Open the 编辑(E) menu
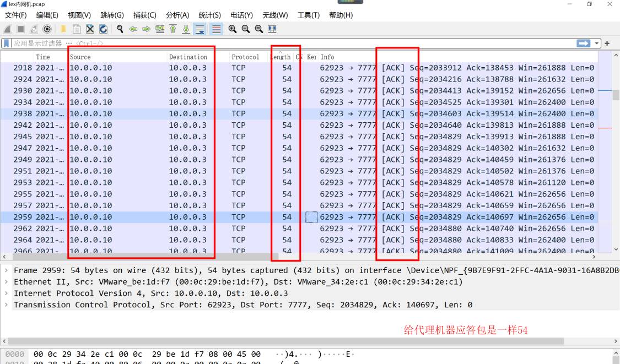The image size is (620, 364). (x=47, y=15)
